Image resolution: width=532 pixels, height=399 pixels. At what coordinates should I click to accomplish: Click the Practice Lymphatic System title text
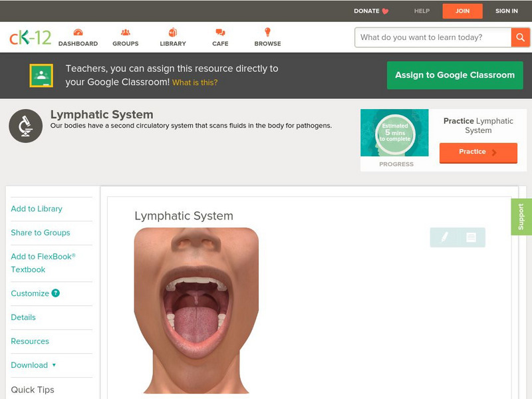click(x=478, y=126)
